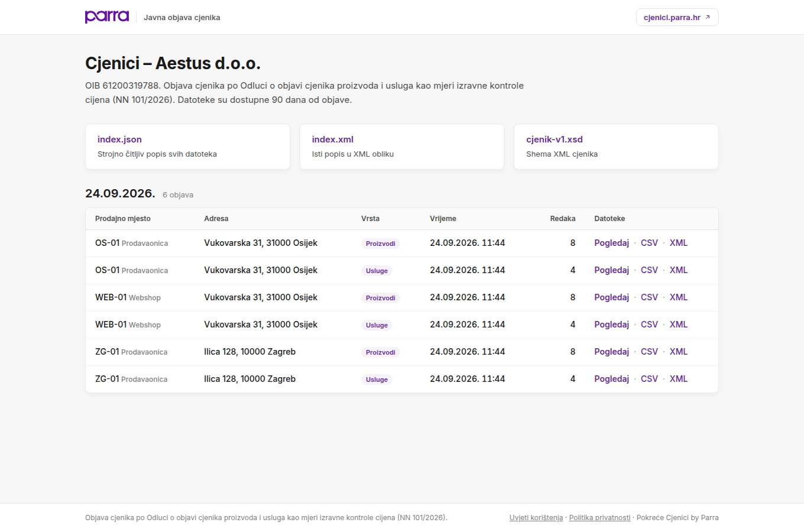The image size is (804, 532).
Task: Click Pogledaj for OS-01 Proizvodi row
Action: (611, 243)
